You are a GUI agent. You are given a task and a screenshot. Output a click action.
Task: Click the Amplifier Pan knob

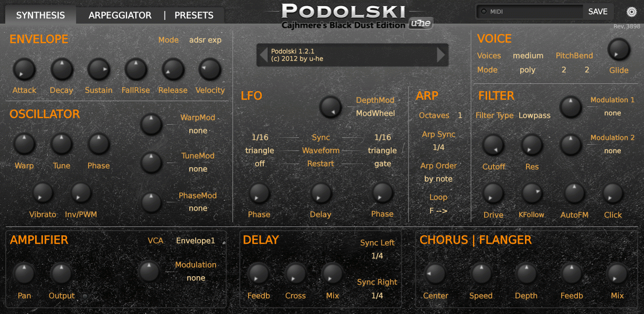[24, 274]
